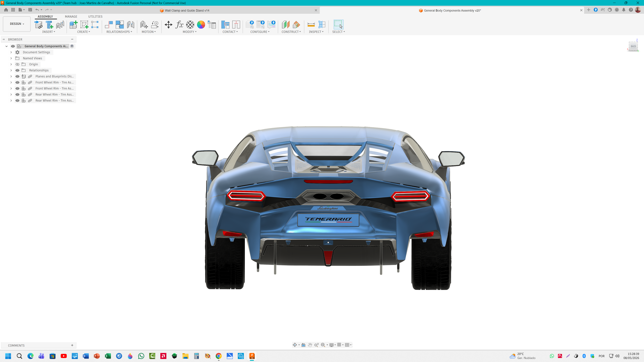Hide the Relationships folder

(17, 70)
